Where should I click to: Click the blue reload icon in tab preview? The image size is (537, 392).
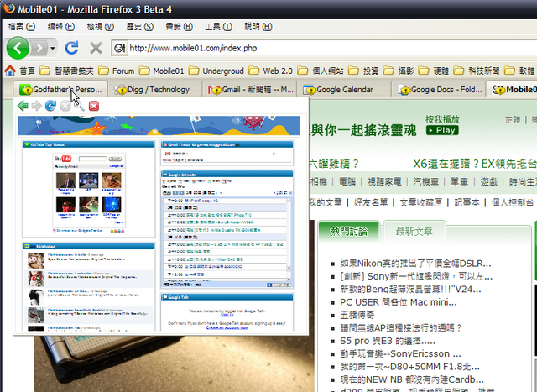coord(50,106)
